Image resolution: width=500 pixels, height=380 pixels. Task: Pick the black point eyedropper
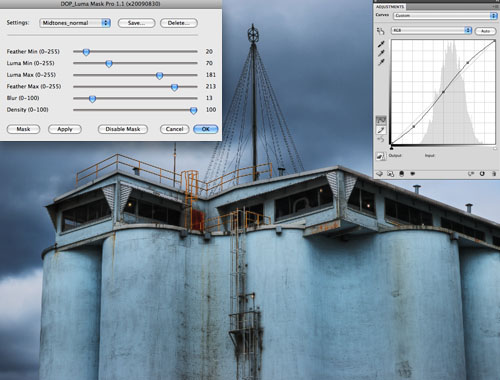pyautogui.click(x=381, y=44)
